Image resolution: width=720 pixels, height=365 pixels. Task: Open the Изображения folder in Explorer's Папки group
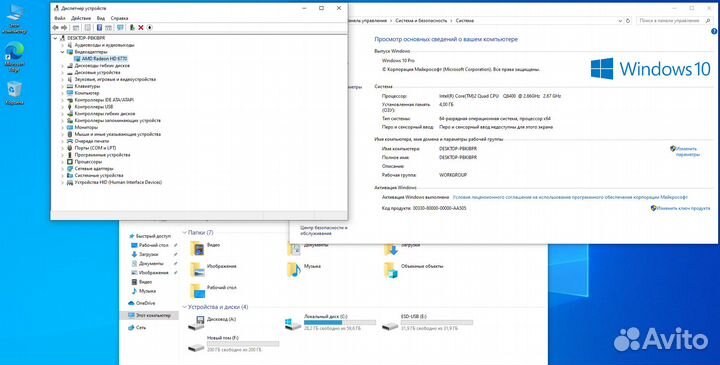tap(214, 269)
